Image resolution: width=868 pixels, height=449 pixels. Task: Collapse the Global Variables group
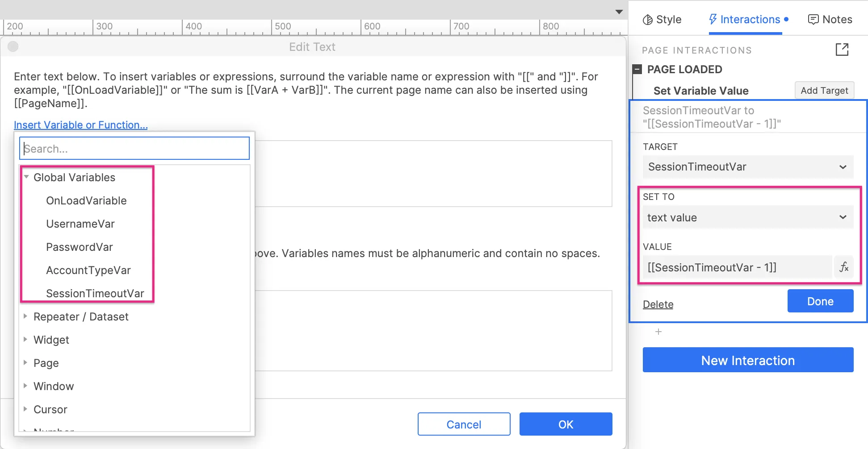coord(26,177)
